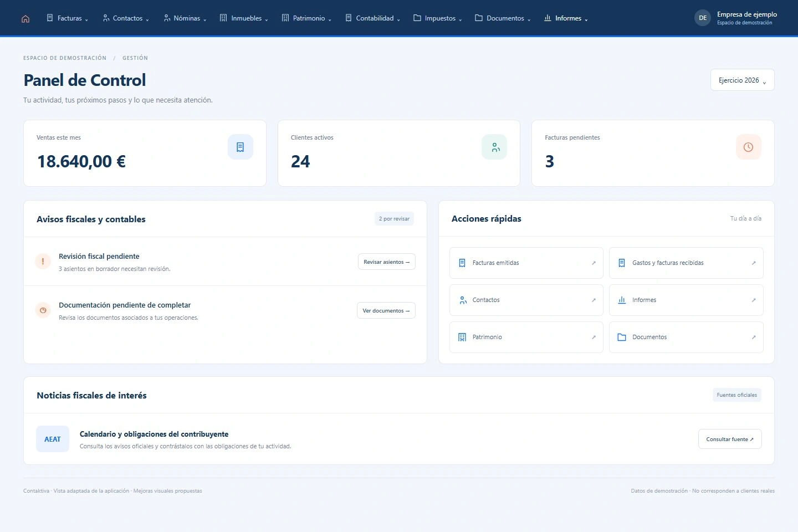This screenshot has height=532, width=798.
Task: Click the person icon on Clientes activos card
Action: point(494,147)
